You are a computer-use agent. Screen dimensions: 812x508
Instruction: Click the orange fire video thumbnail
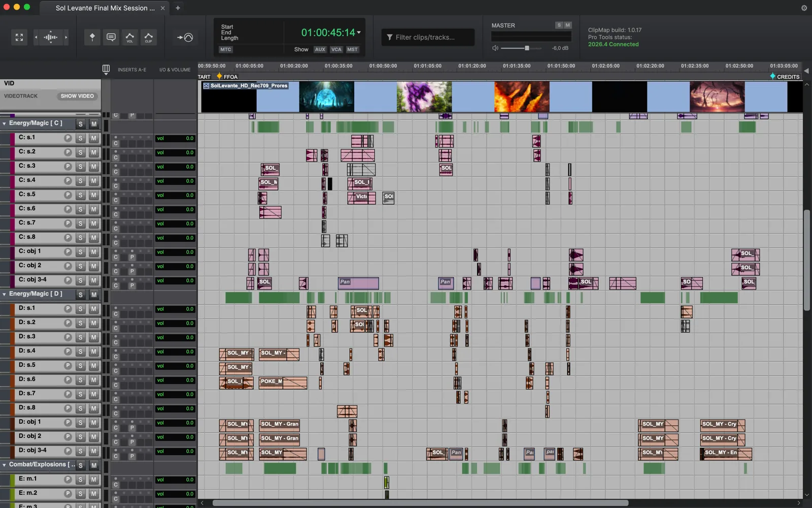pos(522,97)
